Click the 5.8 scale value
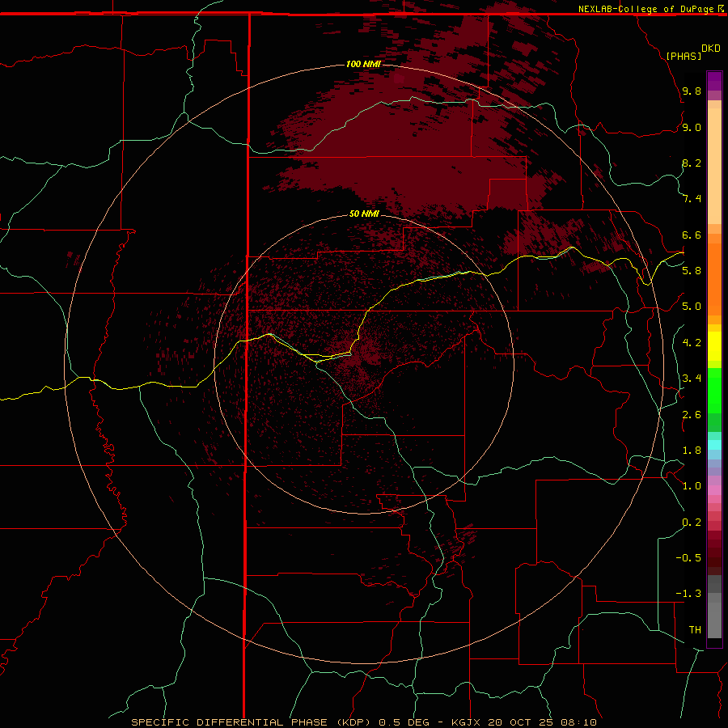This screenshot has width=728, height=728. coord(692,271)
